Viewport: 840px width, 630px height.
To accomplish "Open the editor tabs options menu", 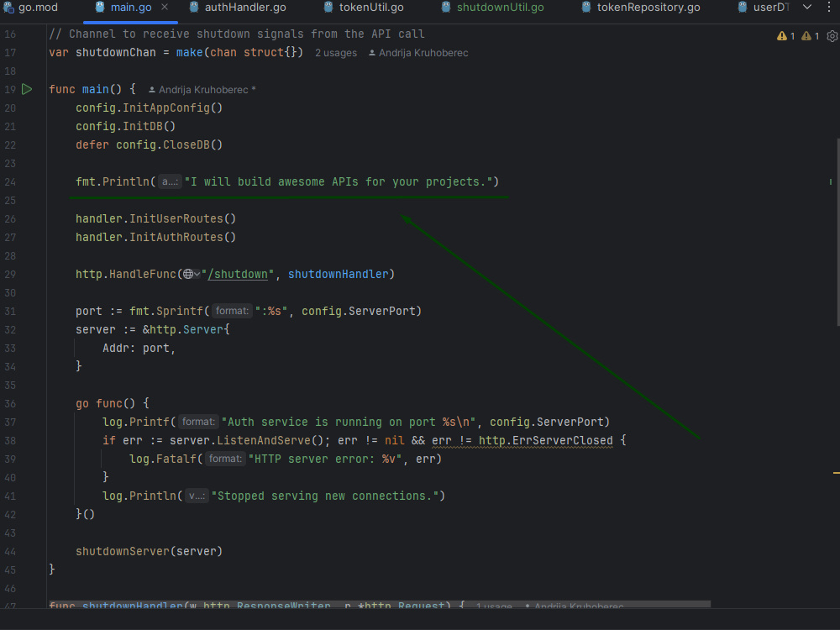I will click(829, 7).
